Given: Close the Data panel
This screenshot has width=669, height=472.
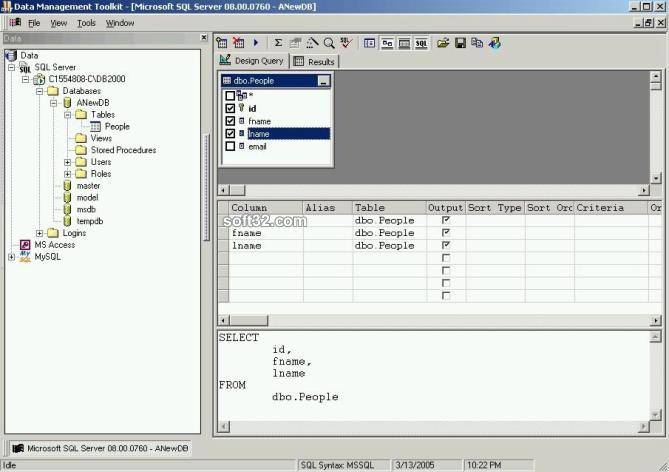Looking at the screenshot, I should tap(204, 38).
